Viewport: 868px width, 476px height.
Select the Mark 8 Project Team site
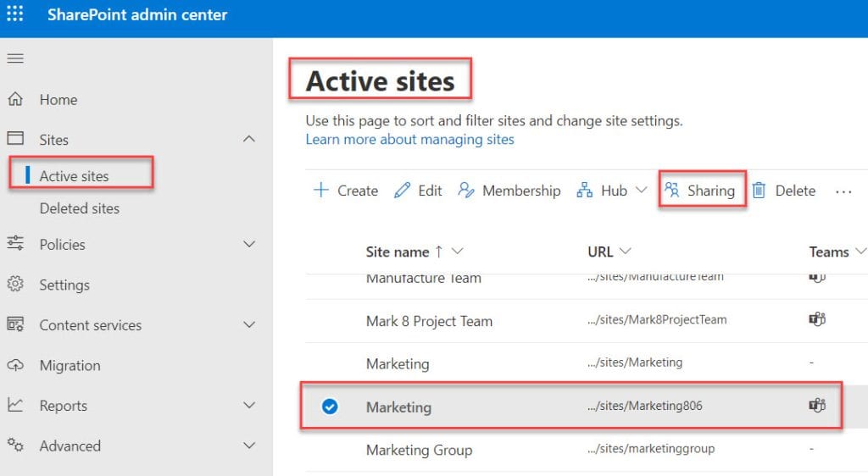[429, 321]
